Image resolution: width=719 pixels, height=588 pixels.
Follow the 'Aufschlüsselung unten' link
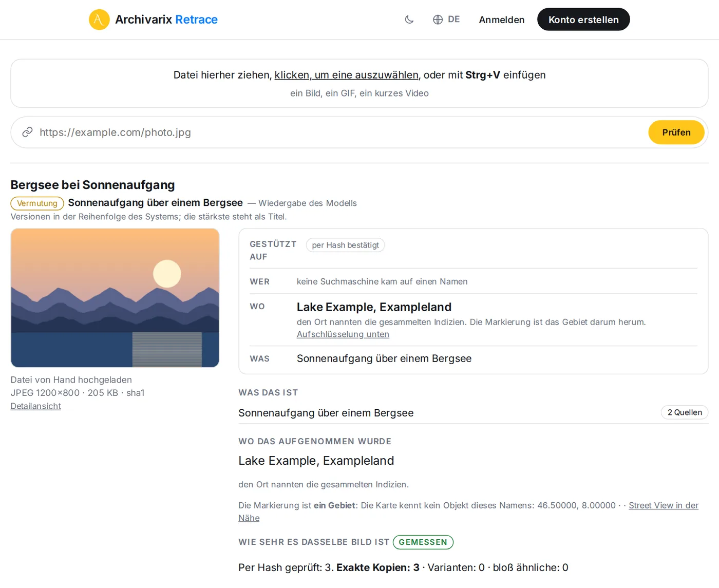[x=343, y=334]
